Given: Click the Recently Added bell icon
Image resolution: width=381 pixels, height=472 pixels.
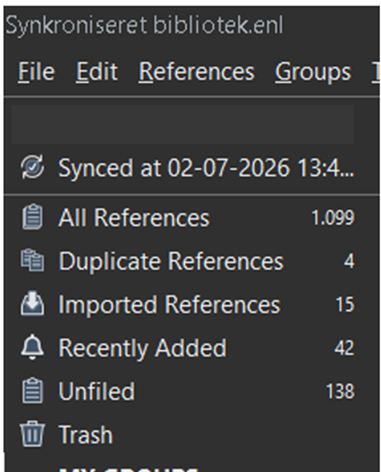Looking at the screenshot, I should click(32, 347).
